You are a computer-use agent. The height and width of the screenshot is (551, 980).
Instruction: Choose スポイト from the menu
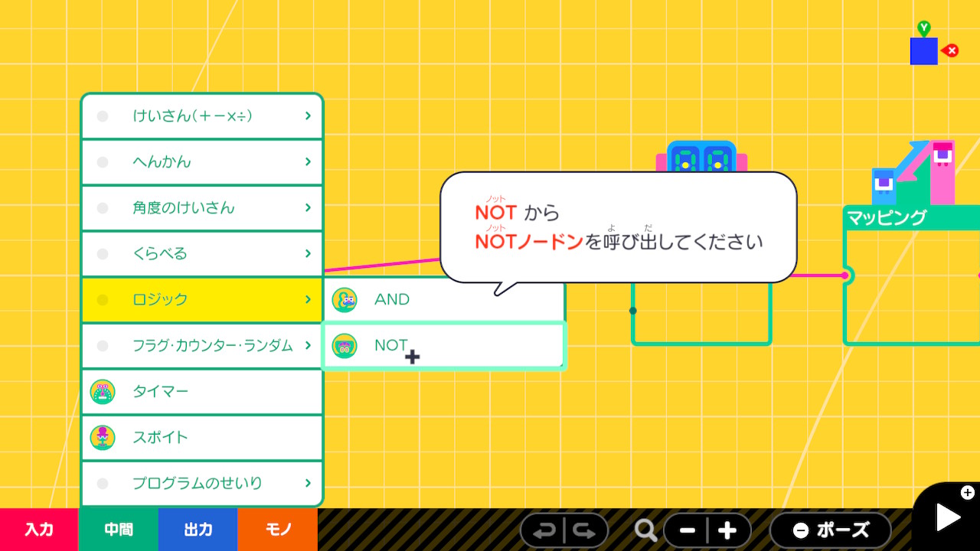(202, 438)
